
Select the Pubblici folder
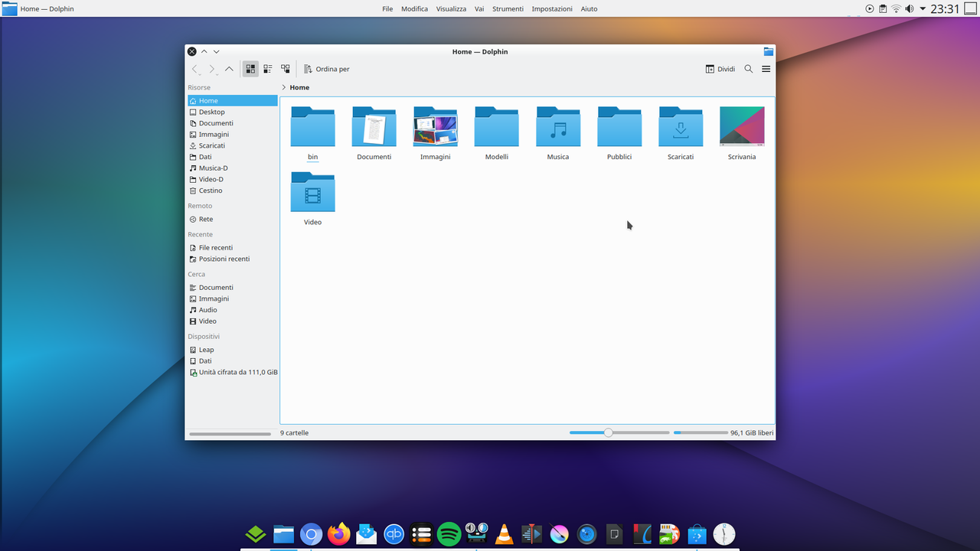click(619, 127)
